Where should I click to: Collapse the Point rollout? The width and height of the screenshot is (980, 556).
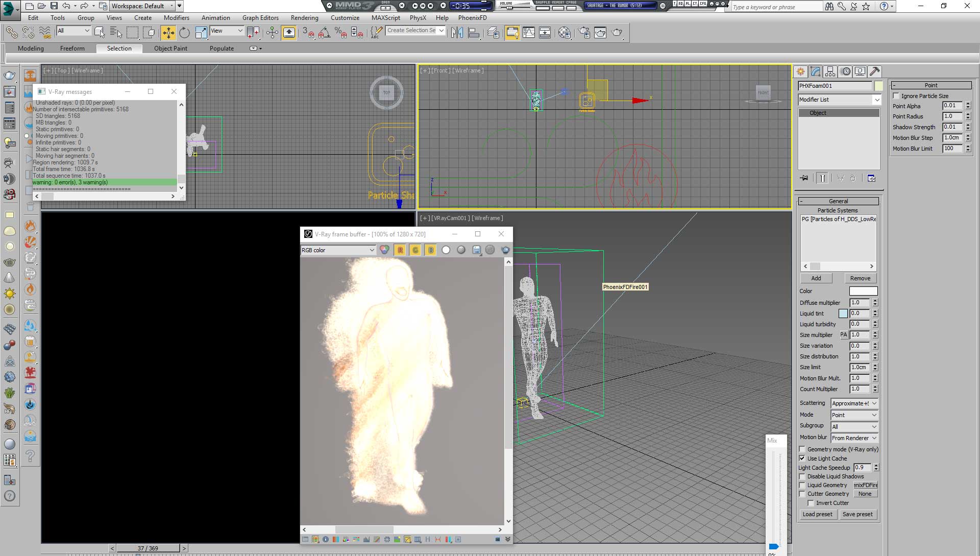pyautogui.click(x=931, y=85)
